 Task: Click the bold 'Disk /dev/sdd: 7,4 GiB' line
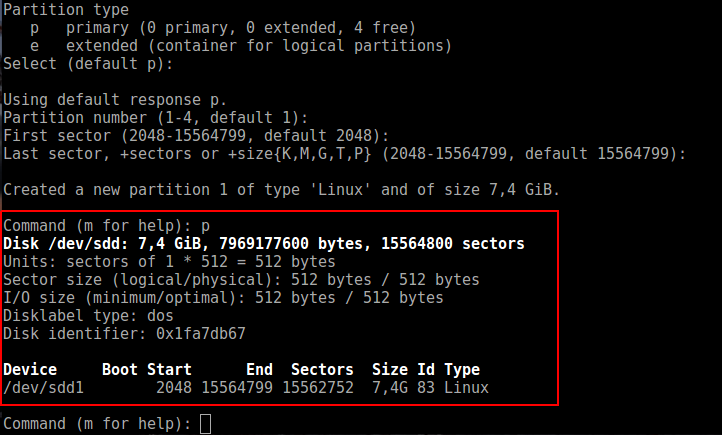(x=264, y=244)
